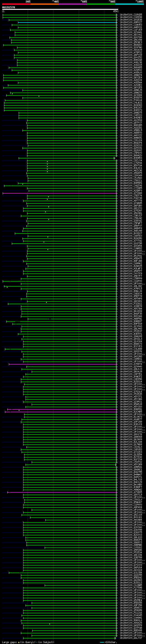The height and width of the screenshot is (644, 146).
Task: Click the red 20% identity legend segment
Action: (16, 4)
